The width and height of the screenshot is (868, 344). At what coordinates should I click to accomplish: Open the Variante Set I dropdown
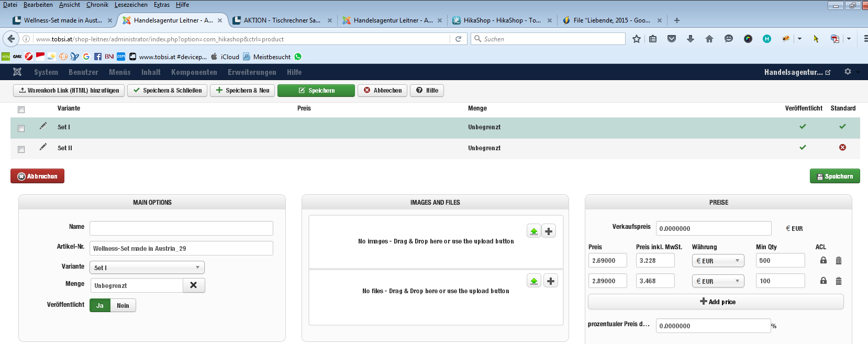147,268
